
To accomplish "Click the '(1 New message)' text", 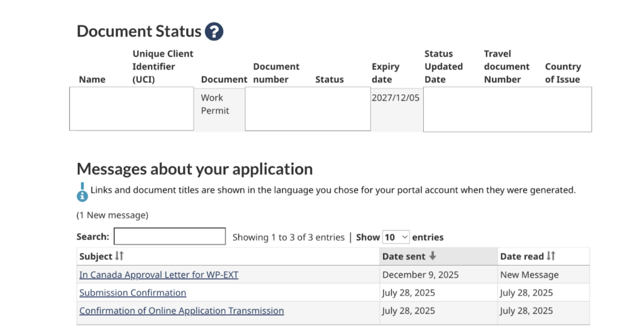I will coord(113,215).
